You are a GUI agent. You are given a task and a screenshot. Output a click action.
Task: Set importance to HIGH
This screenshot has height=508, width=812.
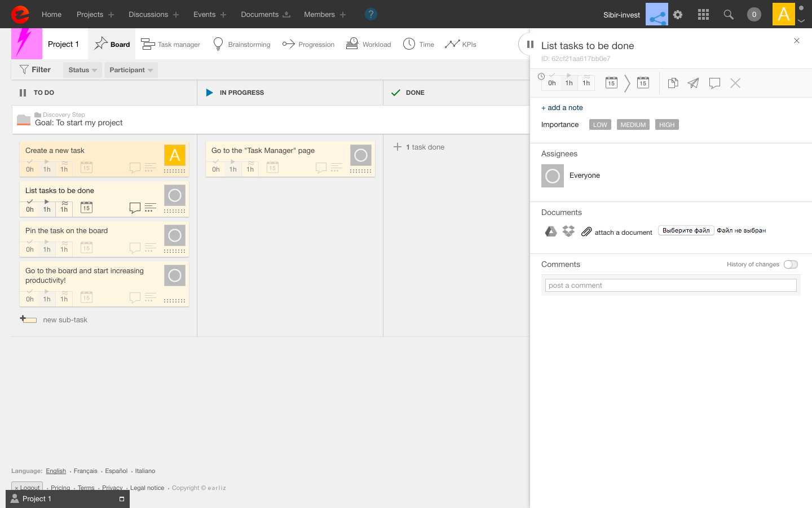point(667,125)
